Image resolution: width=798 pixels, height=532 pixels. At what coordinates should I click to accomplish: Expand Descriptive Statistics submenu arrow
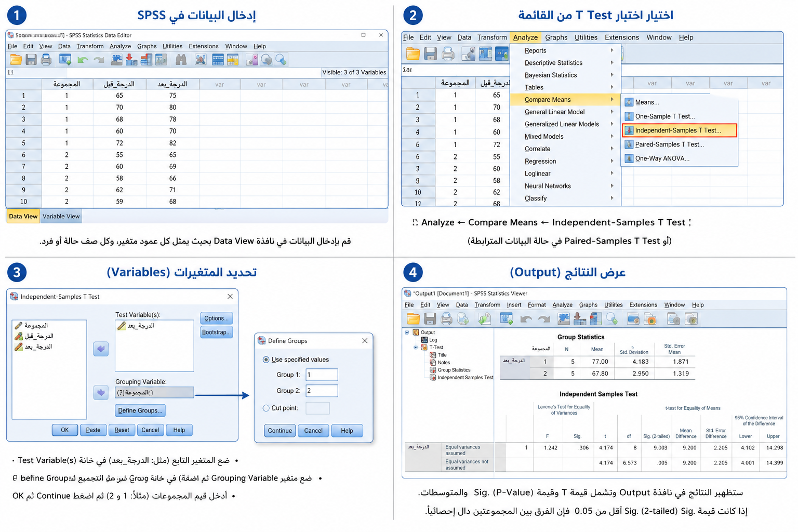coord(612,63)
